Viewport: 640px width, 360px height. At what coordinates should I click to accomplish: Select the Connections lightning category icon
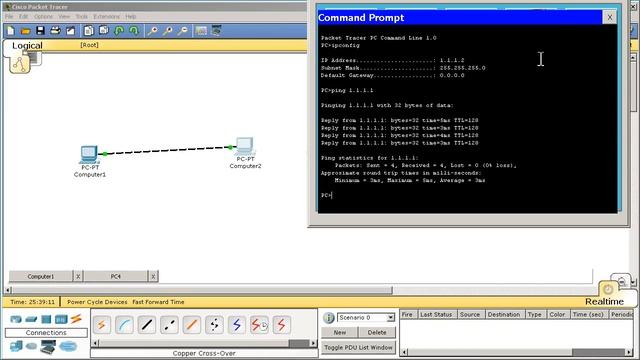pyautogui.click(x=76, y=318)
